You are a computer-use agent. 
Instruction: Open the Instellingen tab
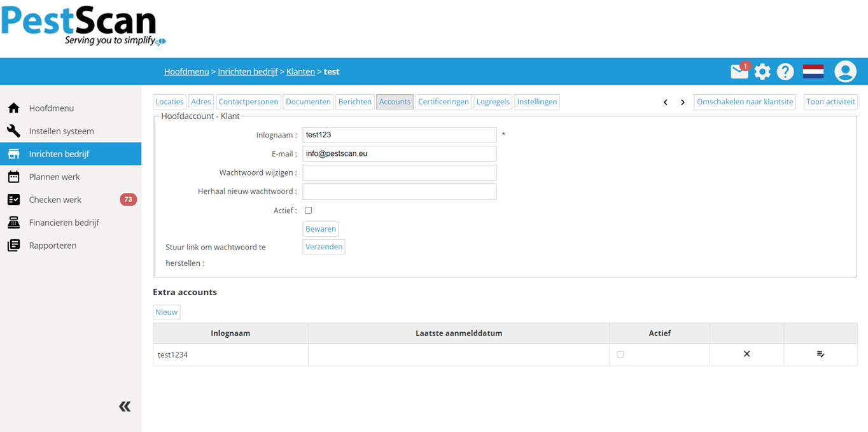(537, 102)
